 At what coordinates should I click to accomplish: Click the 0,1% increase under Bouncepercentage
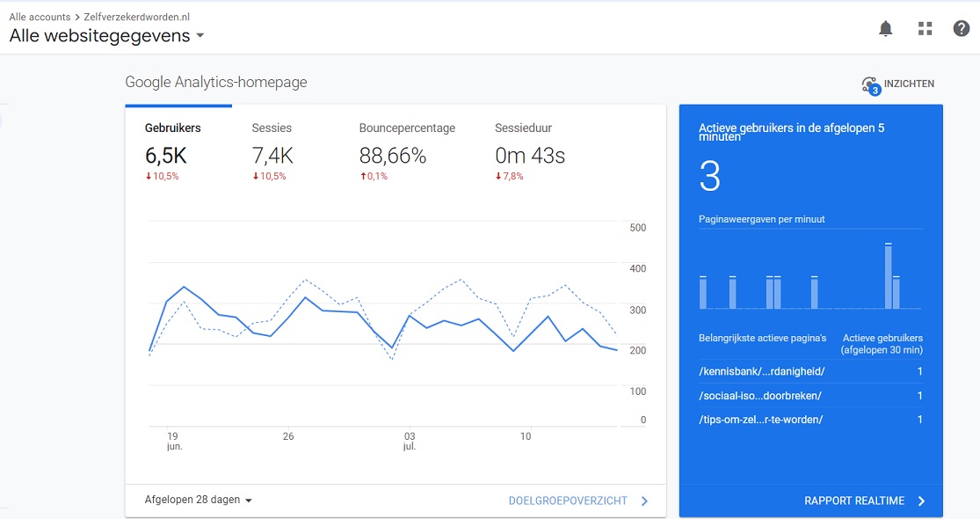[x=374, y=176]
